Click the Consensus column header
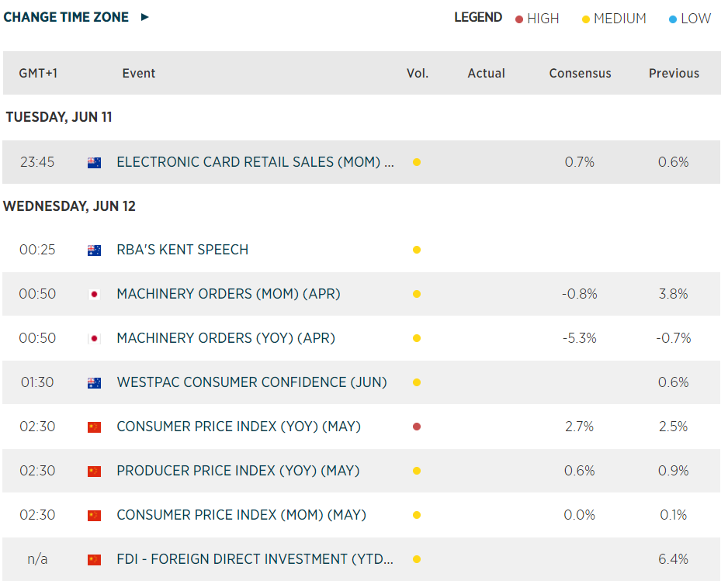Screen dimensions: 728x584 pyautogui.click(x=580, y=74)
